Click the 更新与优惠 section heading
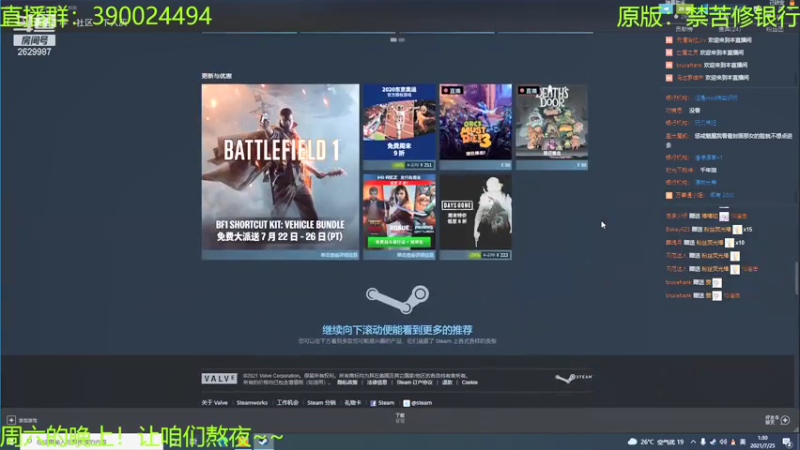 click(x=216, y=76)
